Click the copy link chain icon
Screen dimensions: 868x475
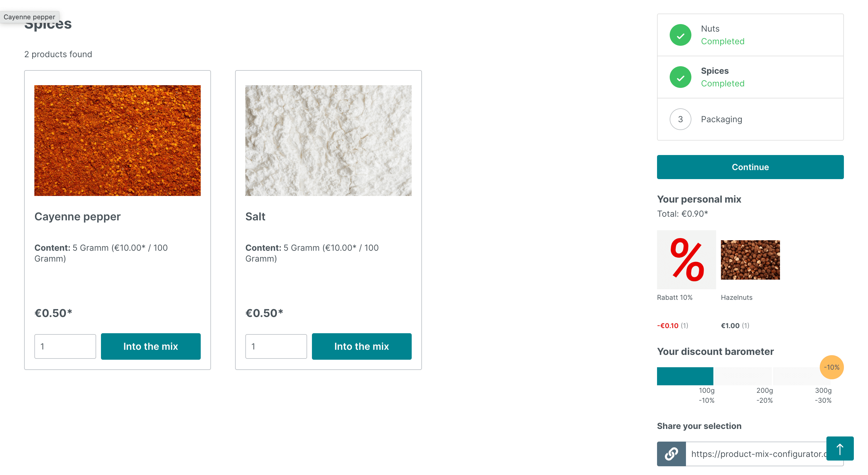(x=671, y=453)
